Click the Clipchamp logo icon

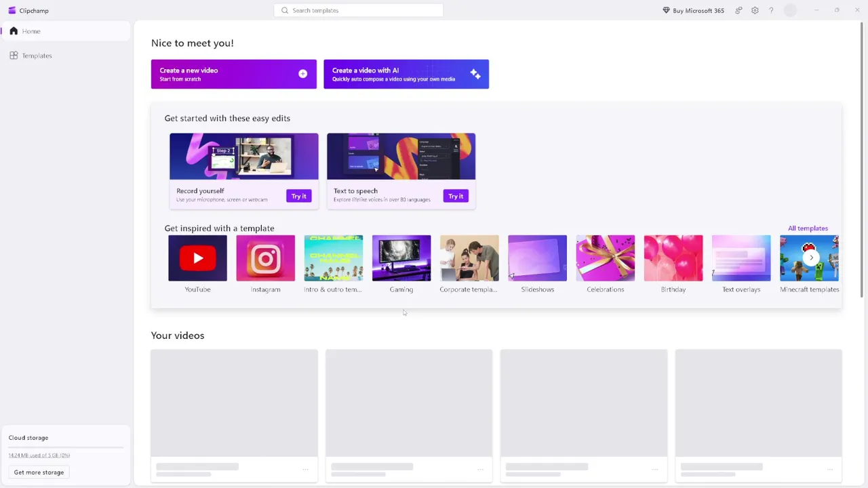click(x=12, y=10)
